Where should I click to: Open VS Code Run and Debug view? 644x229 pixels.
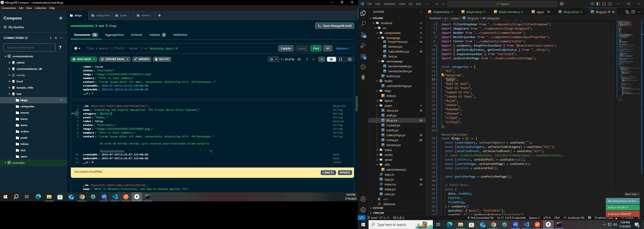tap(363, 45)
